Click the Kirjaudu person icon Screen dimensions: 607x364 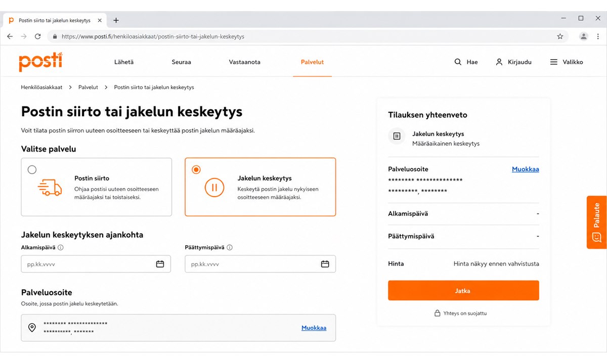(499, 62)
